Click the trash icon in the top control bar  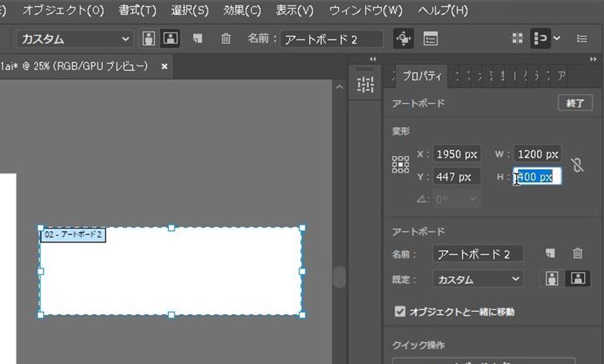coord(226,39)
